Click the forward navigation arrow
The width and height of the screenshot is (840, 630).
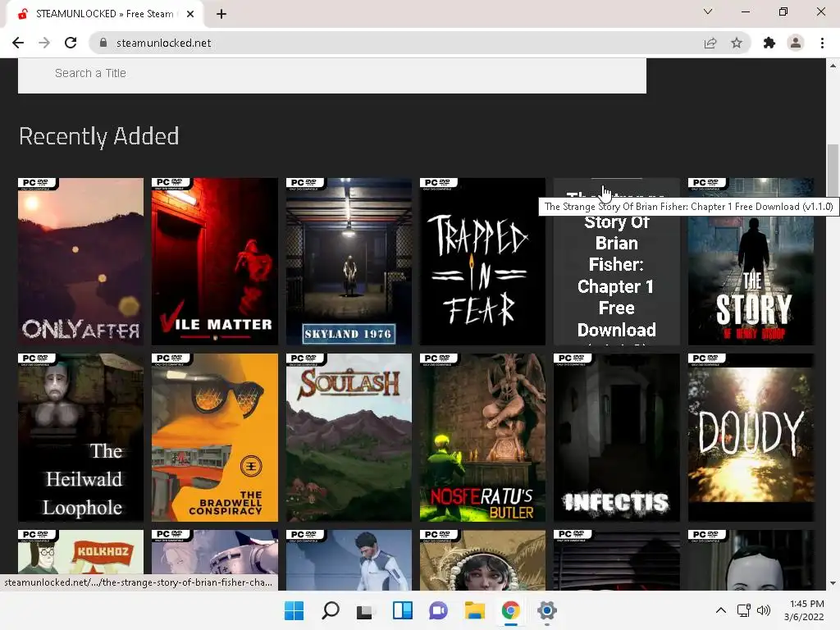44,43
